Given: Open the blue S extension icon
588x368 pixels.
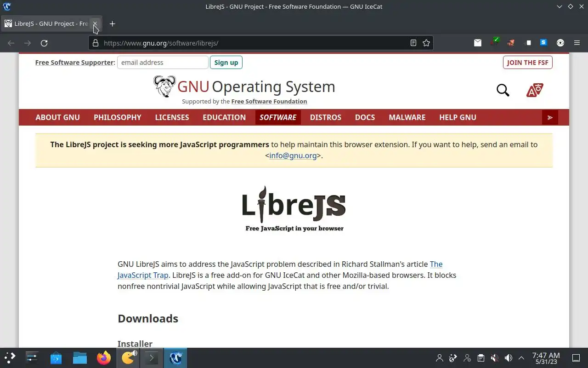Looking at the screenshot, I should tap(543, 42).
